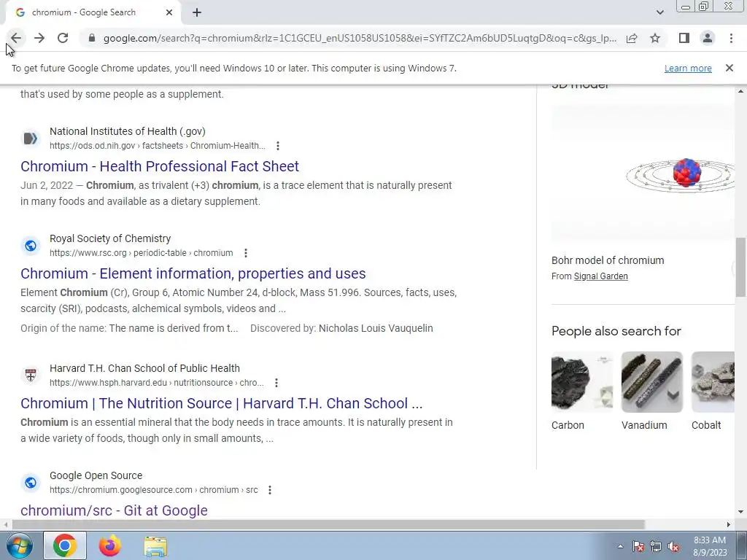
Task: Open more options for Harvard T.H. Chan result
Action: (x=276, y=383)
